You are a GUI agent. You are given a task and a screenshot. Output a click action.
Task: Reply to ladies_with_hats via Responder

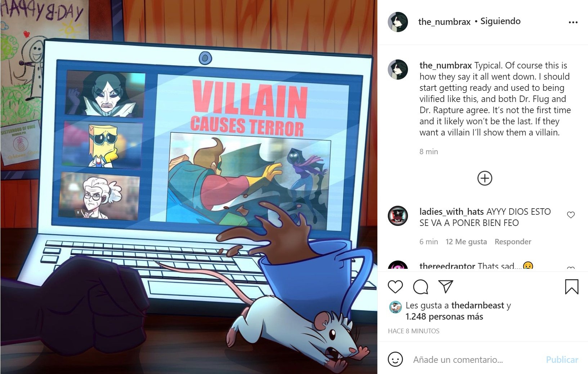[x=513, y=242]
